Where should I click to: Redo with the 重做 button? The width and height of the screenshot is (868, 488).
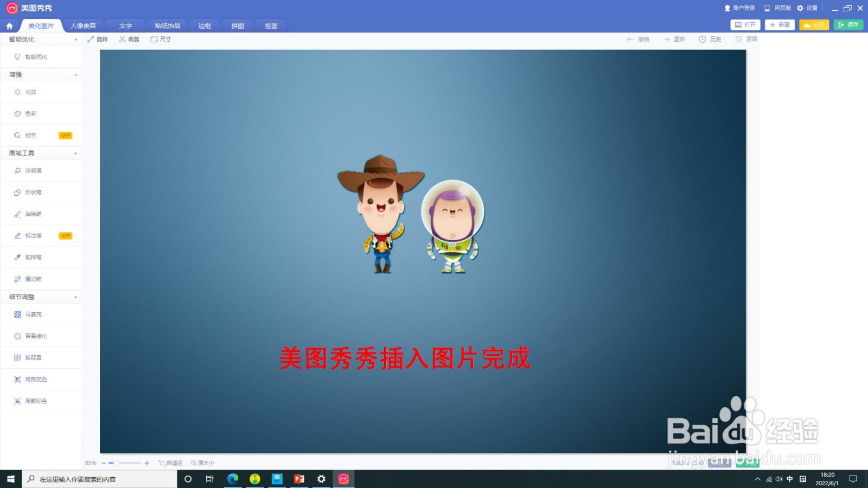[x=674, y=39]
